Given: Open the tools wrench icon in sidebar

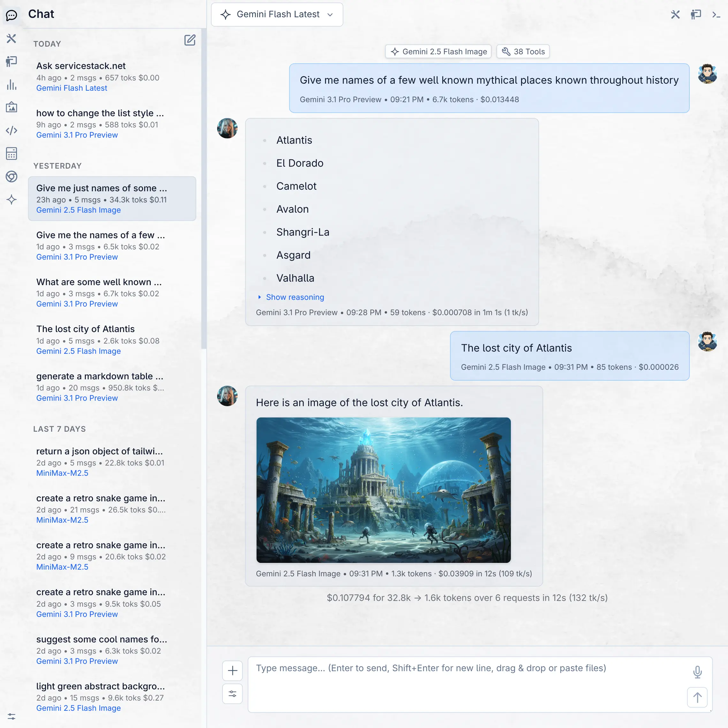Looking at the screenshot, I should [x=12, y=38].
